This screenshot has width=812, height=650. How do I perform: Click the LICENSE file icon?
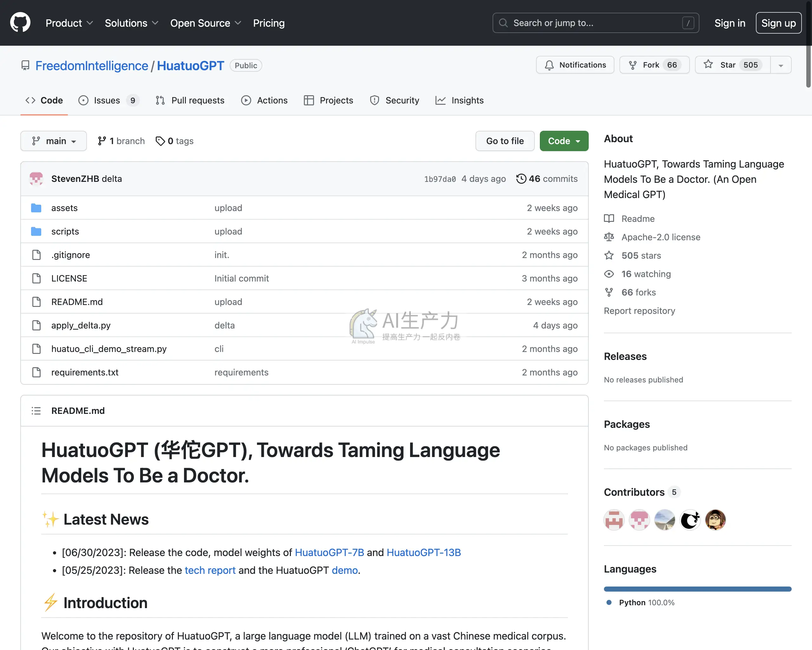(36, 278)
